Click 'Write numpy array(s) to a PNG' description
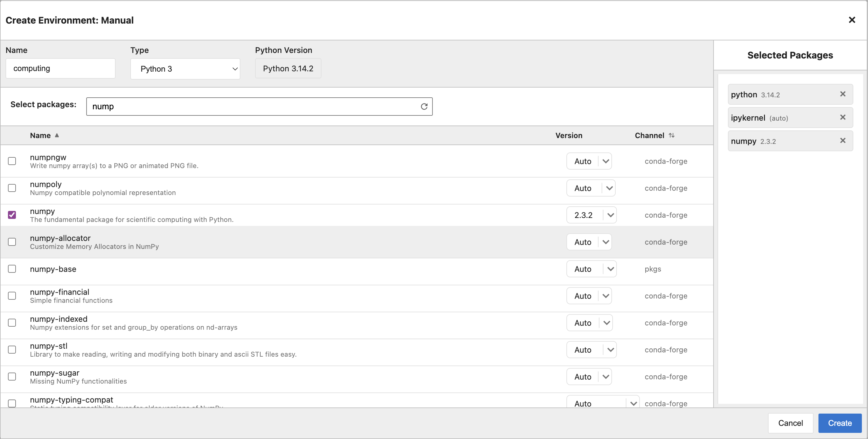This screenshot has height=439, width=868. tap(114, 166)
